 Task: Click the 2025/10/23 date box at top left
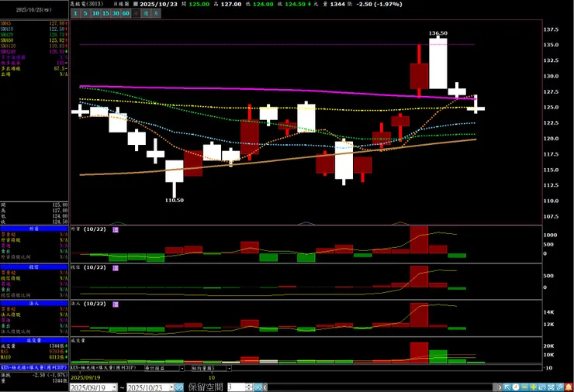coord(34,10)
